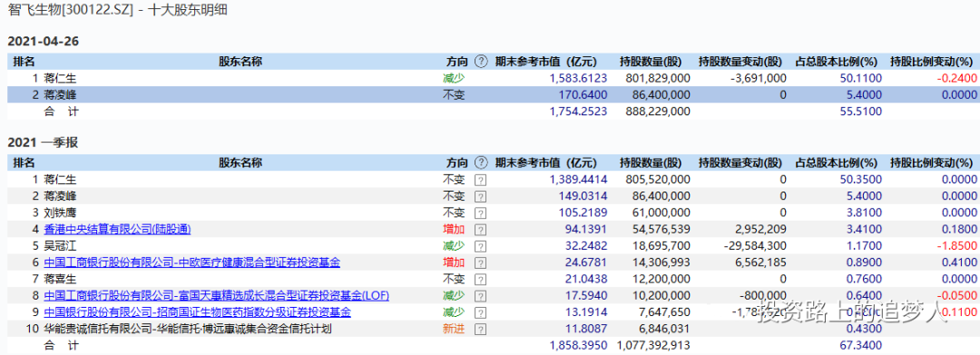Select the 蒋凌峰 row in the 2021-04-26 table

click(x=493, y=95)
